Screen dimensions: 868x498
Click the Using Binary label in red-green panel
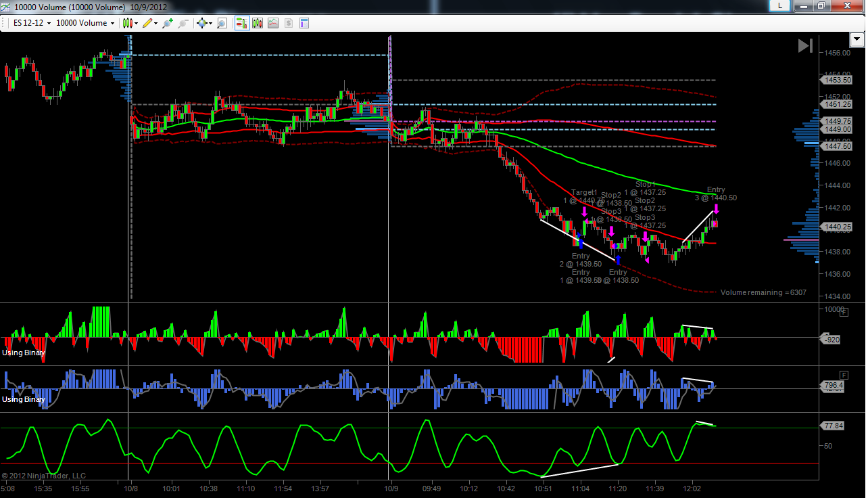coord(24,353)
